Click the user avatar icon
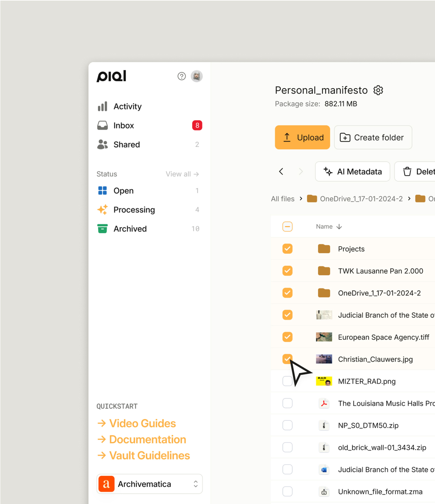Image resolution: width=435 pixels, height=504 pixels. point(196,76)
